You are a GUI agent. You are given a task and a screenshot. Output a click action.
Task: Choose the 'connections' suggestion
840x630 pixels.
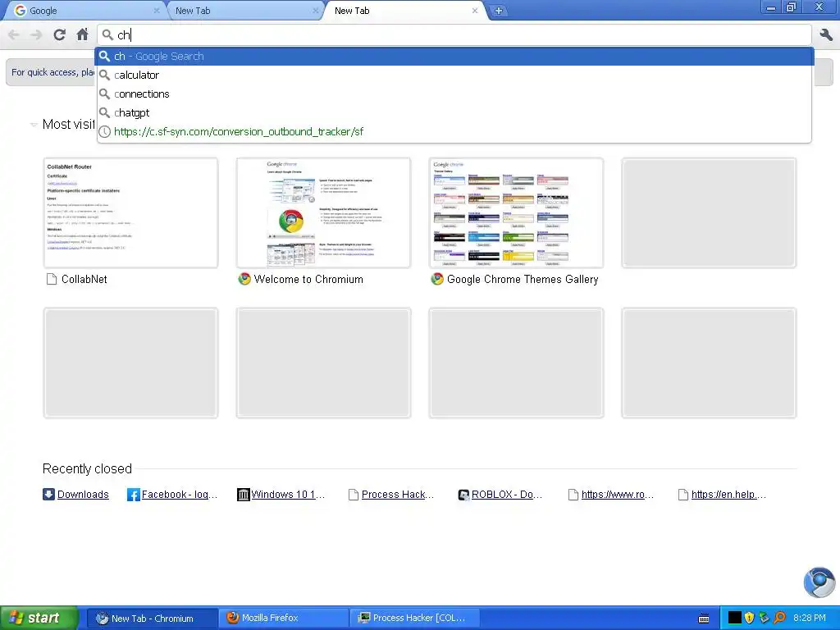454,94
